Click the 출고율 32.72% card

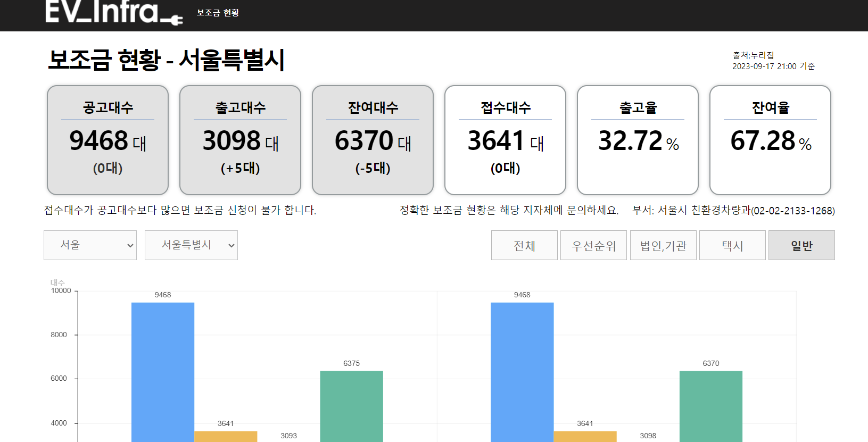coord(638,140)
